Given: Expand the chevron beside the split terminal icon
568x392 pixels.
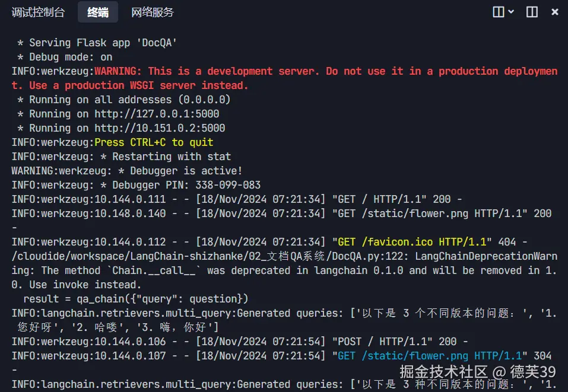Looking at the screenshot, I should pos(511,12).
